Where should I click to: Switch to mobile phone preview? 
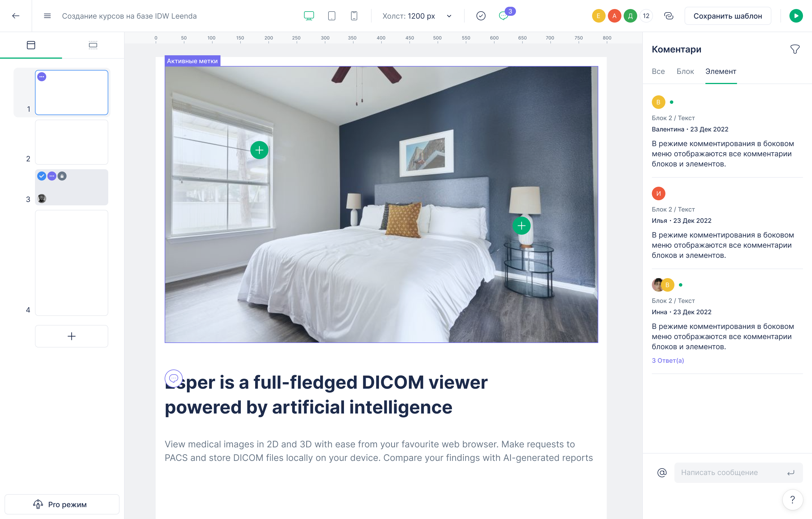click(x=354, y=16)
